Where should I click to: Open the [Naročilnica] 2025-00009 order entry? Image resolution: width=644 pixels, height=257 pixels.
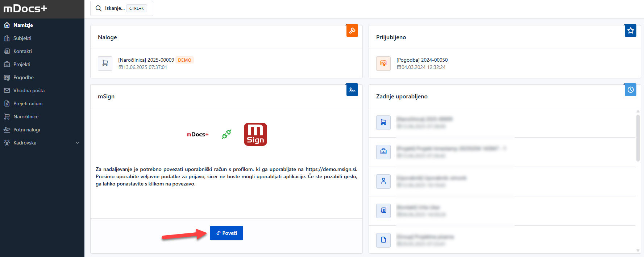146,60
